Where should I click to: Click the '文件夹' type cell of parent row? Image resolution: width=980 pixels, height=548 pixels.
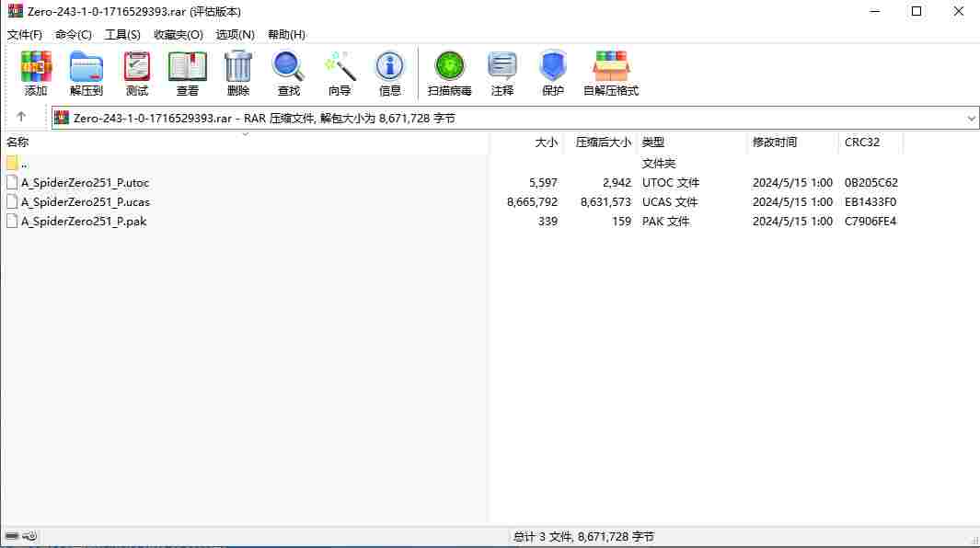(659, 163)
